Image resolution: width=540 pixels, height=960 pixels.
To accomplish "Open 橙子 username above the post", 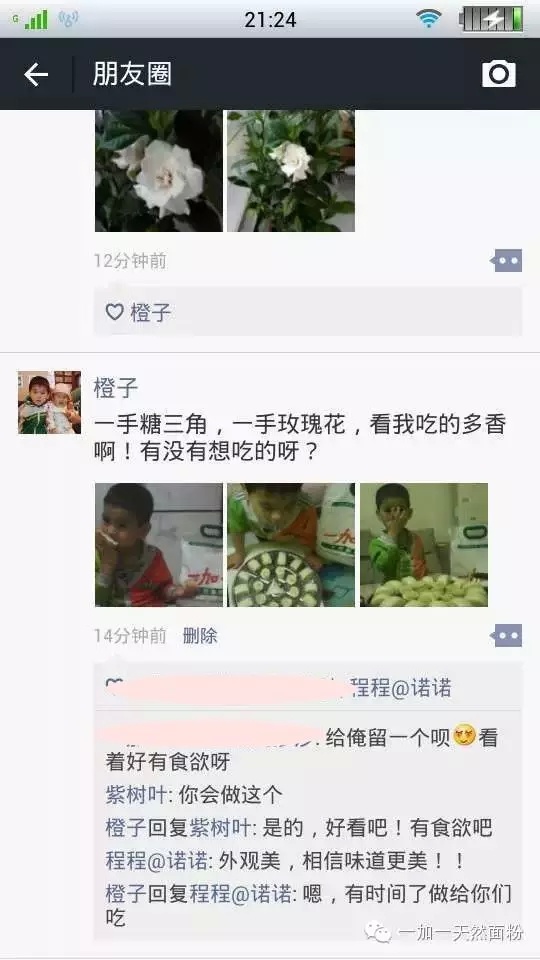I will click(x=116, y=388).
